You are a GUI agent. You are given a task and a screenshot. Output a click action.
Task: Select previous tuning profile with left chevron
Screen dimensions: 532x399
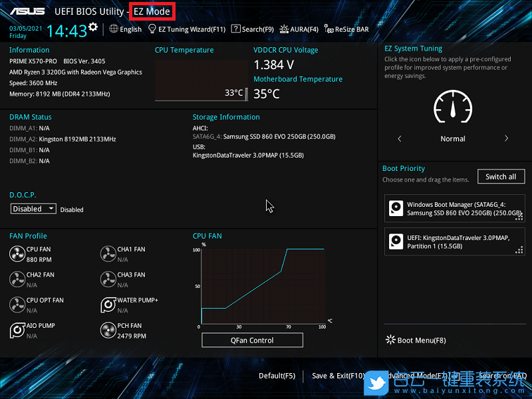click(x=399, y=139)
